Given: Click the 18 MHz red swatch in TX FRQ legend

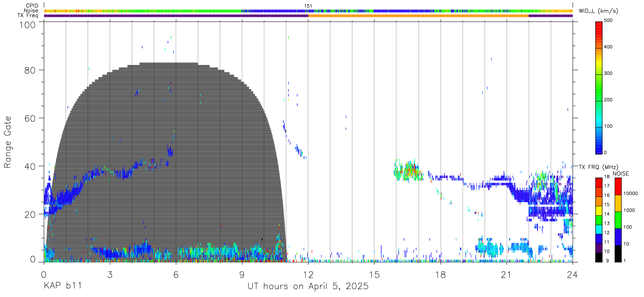Looking at the screenshot, I should (599, 182).
